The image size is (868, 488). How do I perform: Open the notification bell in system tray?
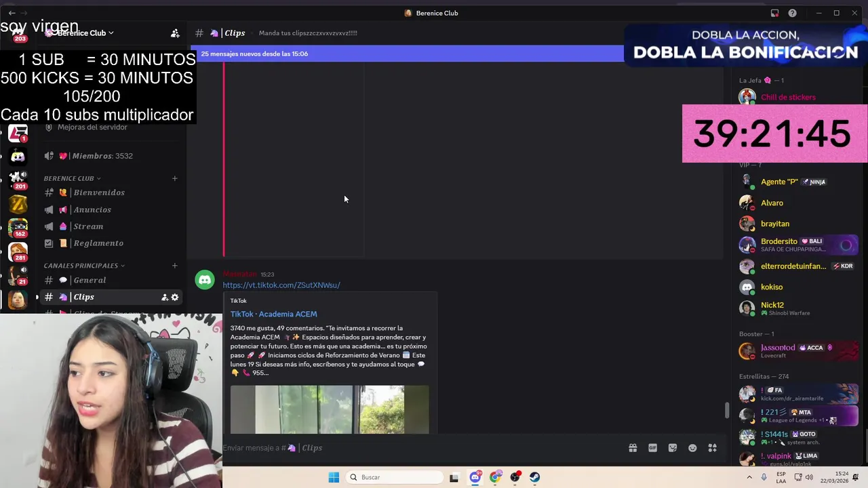(856, 477)
